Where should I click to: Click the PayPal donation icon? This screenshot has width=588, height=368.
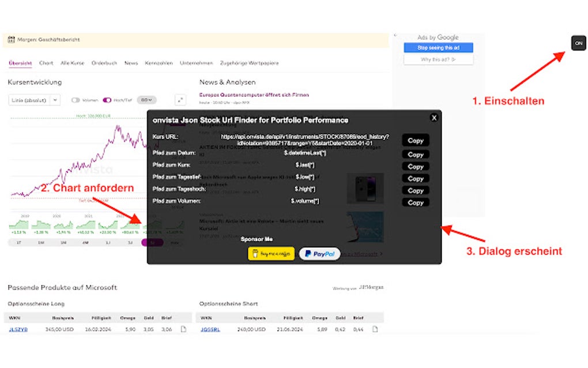coord(319,253)
